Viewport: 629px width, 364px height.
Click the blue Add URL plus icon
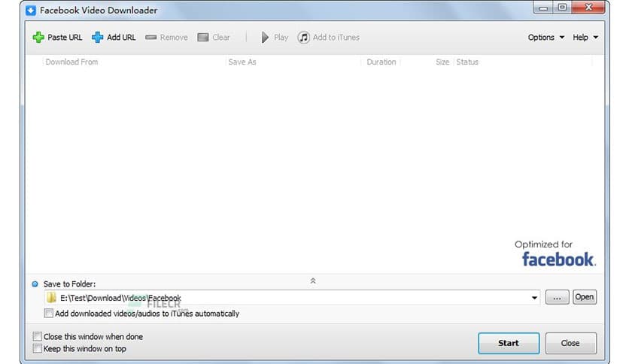pyautogui.click(x=98, y=38)
